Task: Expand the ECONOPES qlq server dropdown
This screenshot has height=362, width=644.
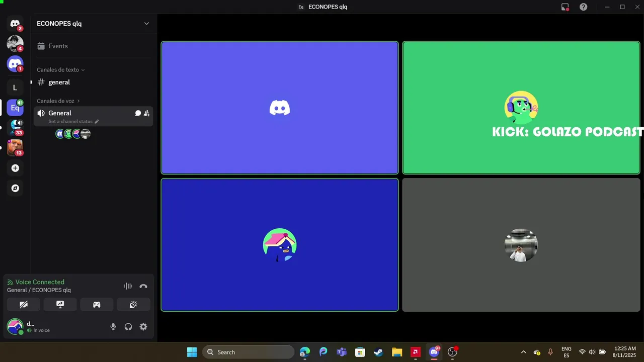Action: click(146, 24)
